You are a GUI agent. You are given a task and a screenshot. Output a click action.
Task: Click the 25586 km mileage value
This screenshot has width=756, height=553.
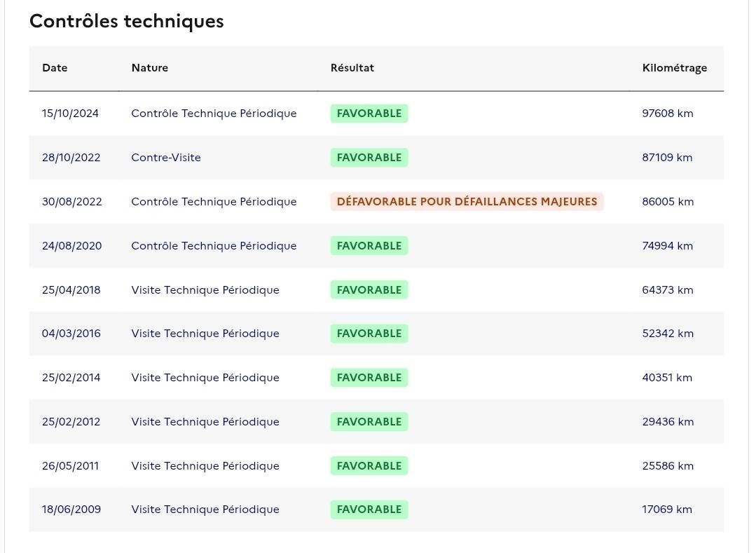click(x=668, y=465)
